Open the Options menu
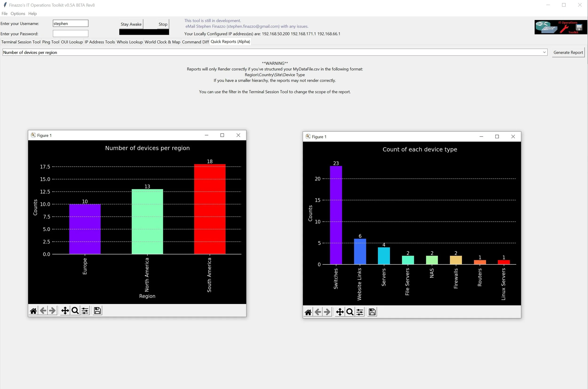 pos(18,14)
